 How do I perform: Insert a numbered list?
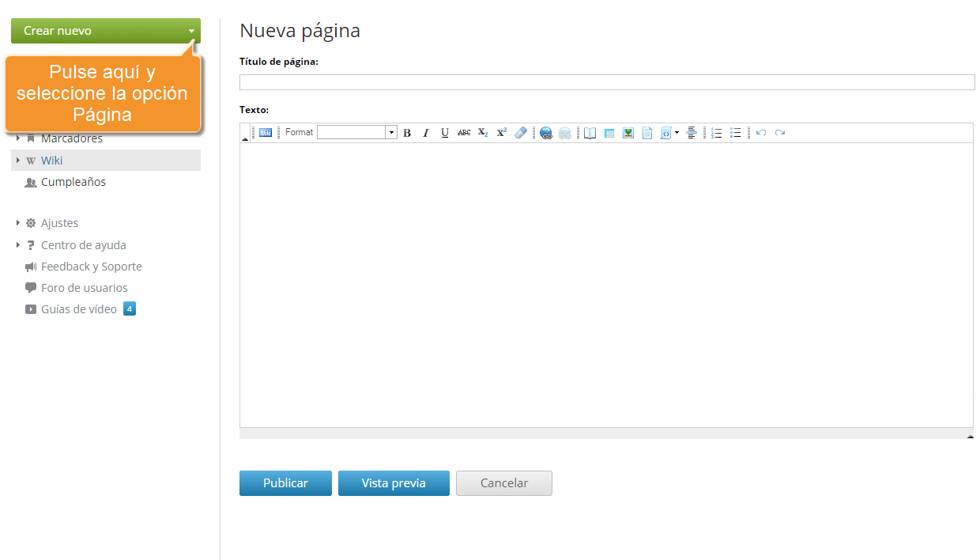(717, 133)
